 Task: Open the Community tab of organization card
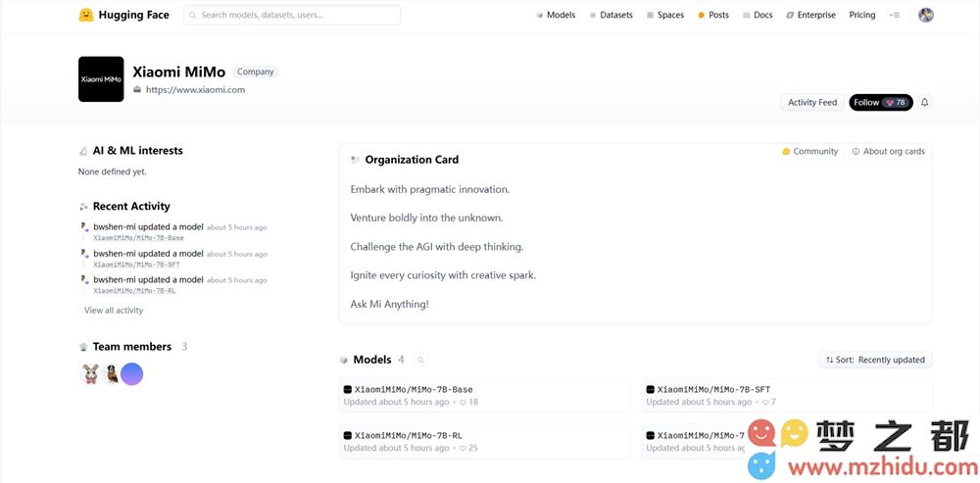click(x=810, y=151)
